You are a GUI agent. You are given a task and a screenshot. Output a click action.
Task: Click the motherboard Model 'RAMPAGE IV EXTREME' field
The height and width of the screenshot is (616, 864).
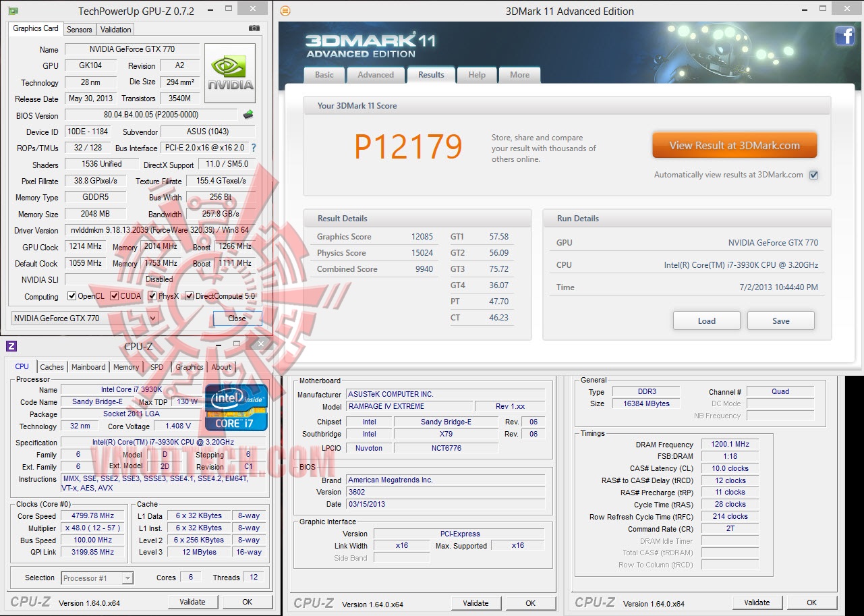click(x=409, y=407)
